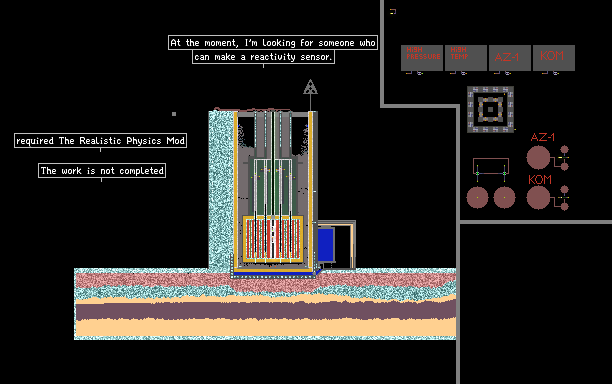Click the square control rod selector grid
This screenshot has height=384, width=612.
(491, 110)
